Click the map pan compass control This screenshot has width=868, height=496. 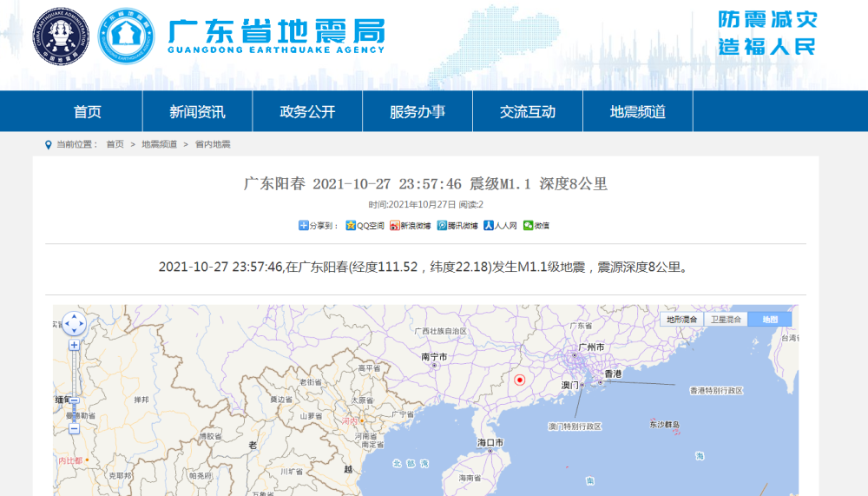[74, 324]
